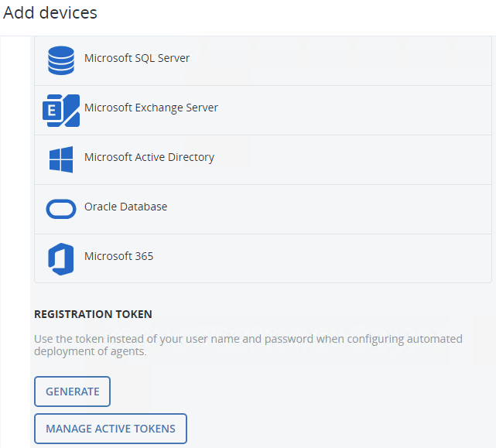
Task: Select the Oracle Database text label
Action: tap(125, 207)
